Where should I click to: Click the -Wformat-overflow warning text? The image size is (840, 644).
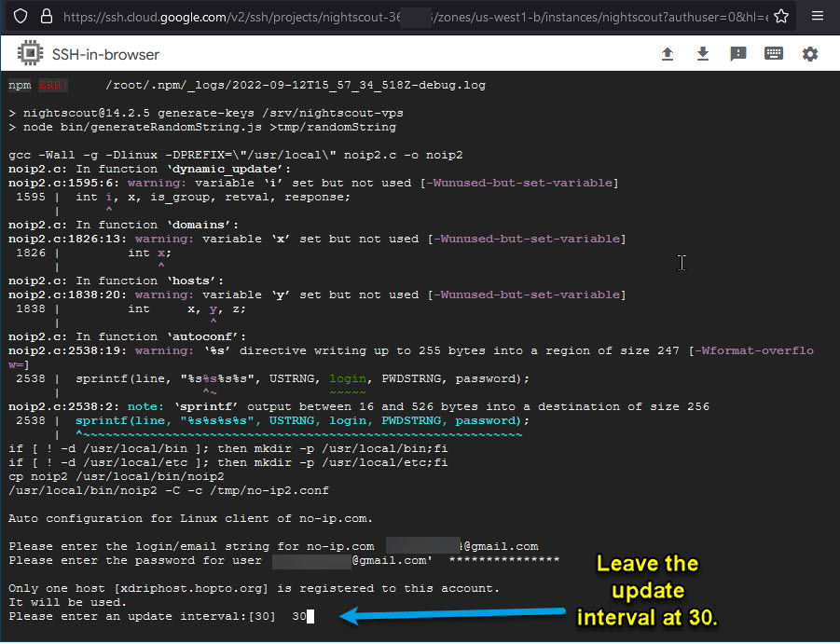coord(750,350)
